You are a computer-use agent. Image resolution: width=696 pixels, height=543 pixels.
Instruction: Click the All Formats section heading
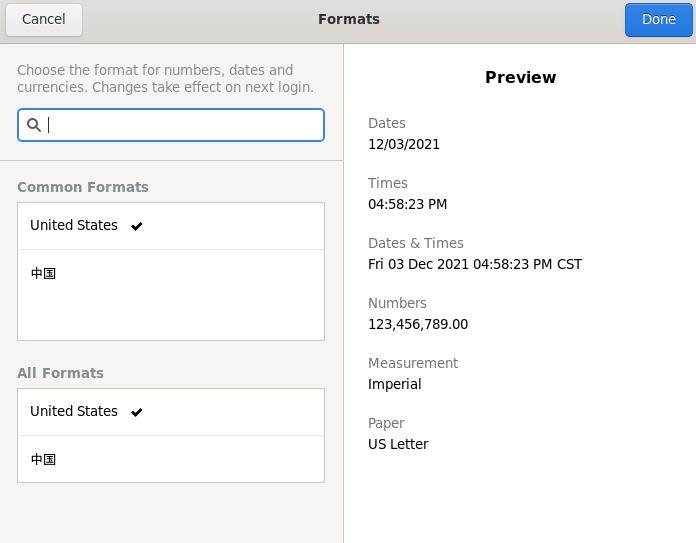tap(60, 373)
